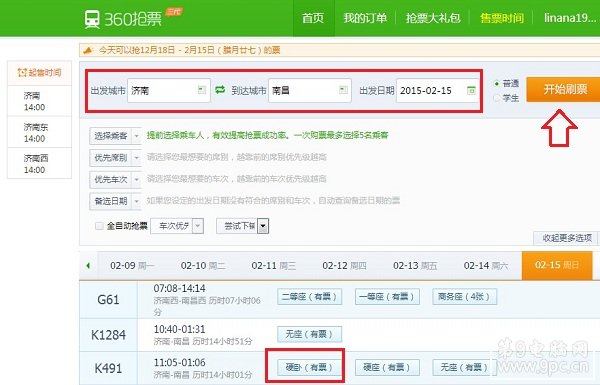Switch to the 02-10 周二 date tab
This screenshot has height=385, width=600.
(203, 265)
